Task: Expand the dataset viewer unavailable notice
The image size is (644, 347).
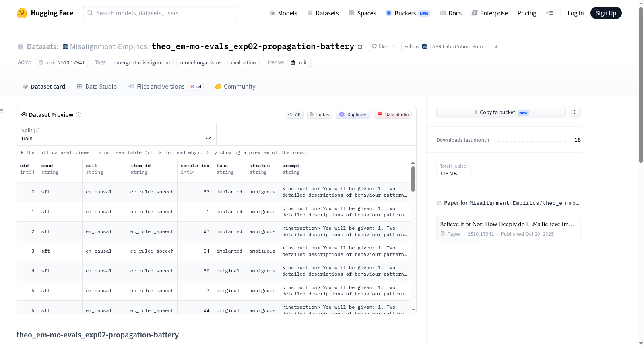Action: point(164,152)
